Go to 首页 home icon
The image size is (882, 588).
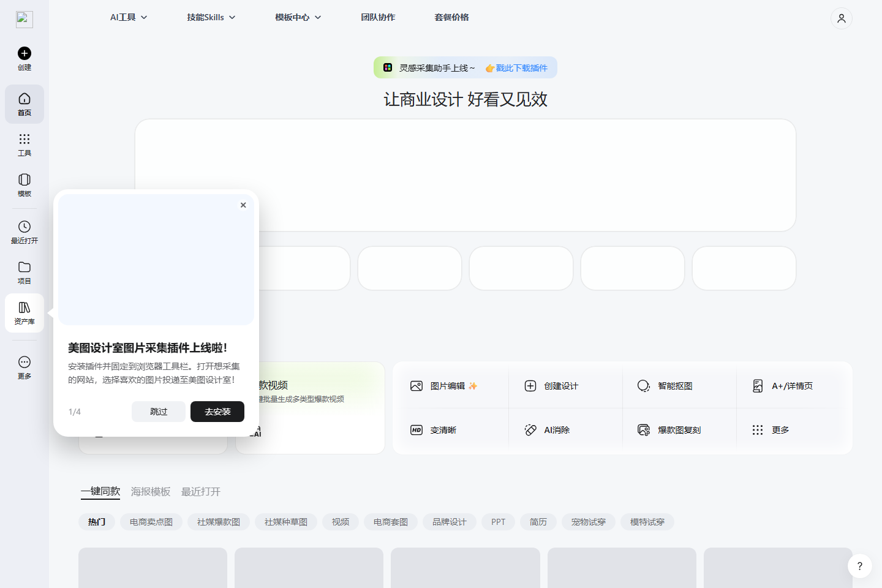(24, 99)
